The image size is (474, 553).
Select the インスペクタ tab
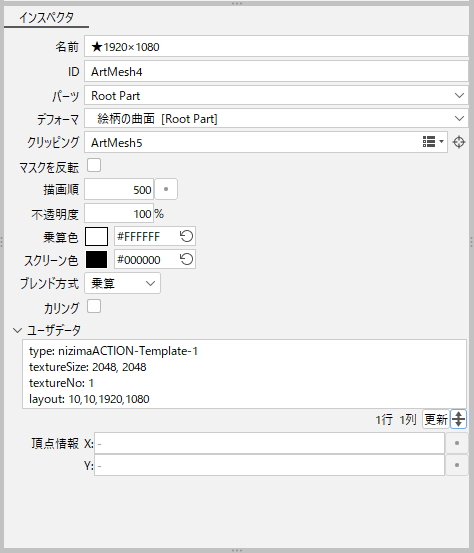46,17
